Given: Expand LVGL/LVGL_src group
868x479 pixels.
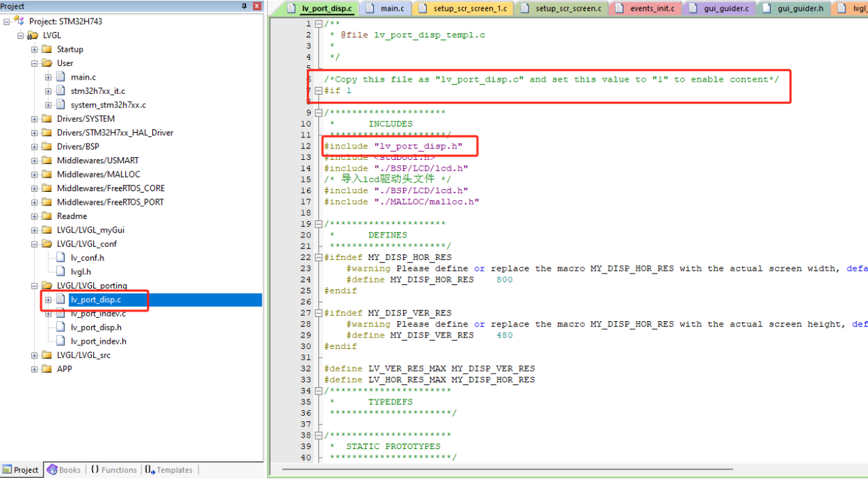Looking at the screenshot, I should 34,355.
